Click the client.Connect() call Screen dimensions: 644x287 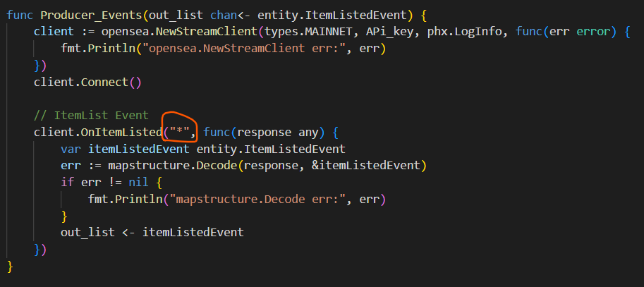click(87, 82)
